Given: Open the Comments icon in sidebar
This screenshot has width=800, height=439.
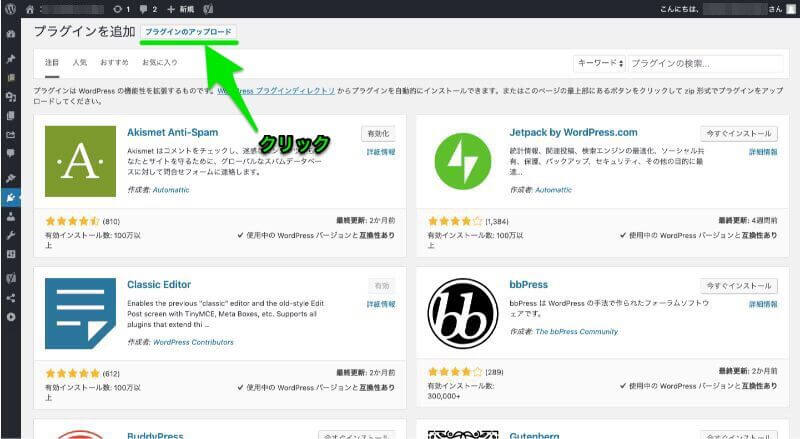Looking at the screenshot, I should pyautogui.click(x=11, y=153).
